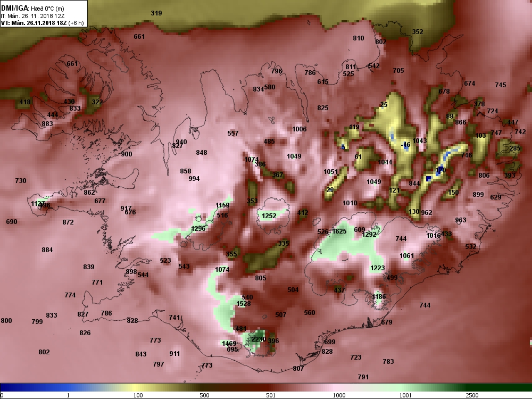Click the 911 map value
This screenshot has width=532, height=399.
tap(174, 354)
